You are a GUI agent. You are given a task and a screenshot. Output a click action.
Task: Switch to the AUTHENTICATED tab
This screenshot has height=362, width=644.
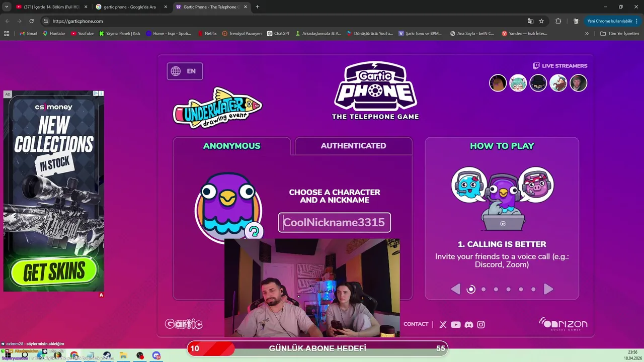click(353, 146)
